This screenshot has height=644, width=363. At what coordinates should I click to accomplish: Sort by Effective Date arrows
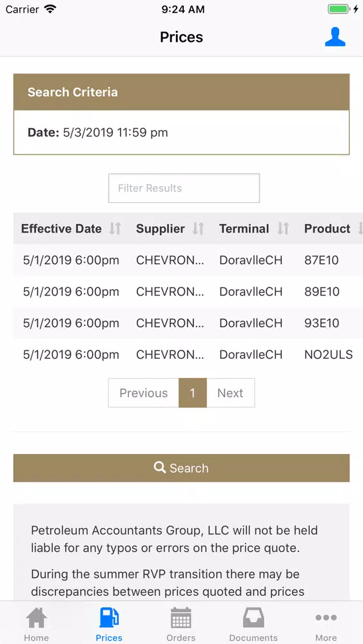point(115,229)
